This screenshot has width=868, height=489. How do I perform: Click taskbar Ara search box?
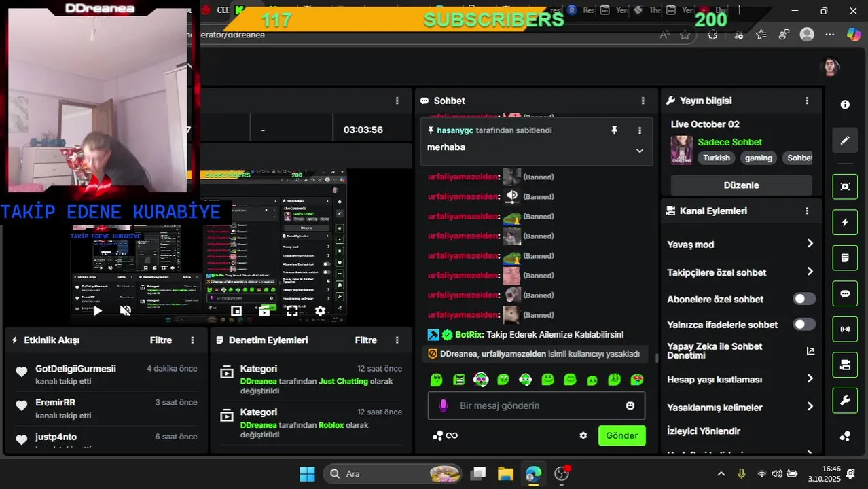coord(393,474)
